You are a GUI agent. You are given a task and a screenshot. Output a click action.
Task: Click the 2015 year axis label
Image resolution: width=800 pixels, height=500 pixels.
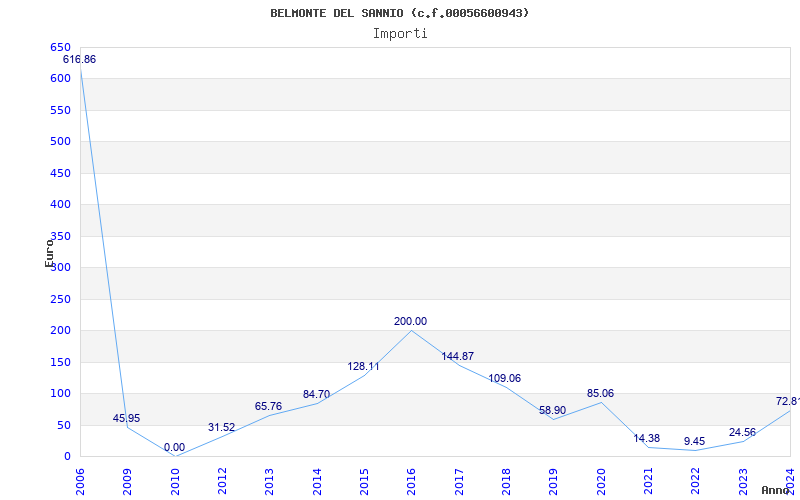[x=364, y=482]
